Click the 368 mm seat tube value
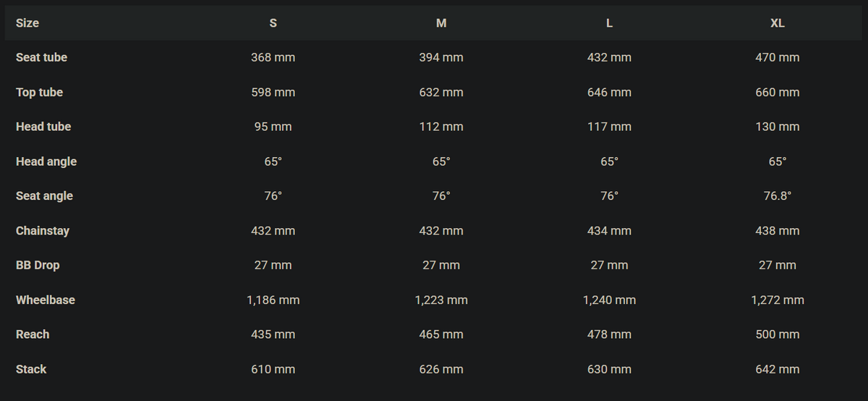Screen dimensions: 868x401 273,57
